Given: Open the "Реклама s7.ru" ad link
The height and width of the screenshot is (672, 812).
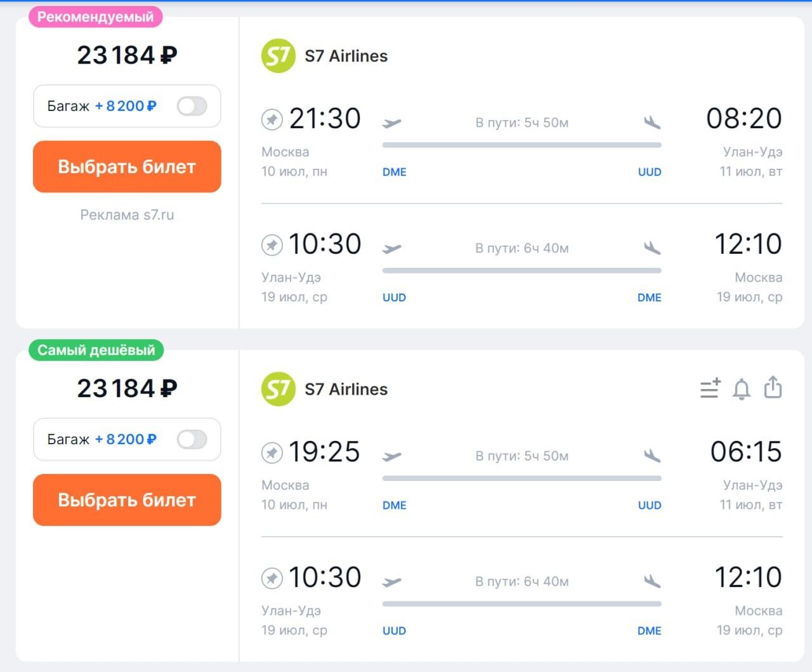Looking at the screenshot, I should 127,215.
